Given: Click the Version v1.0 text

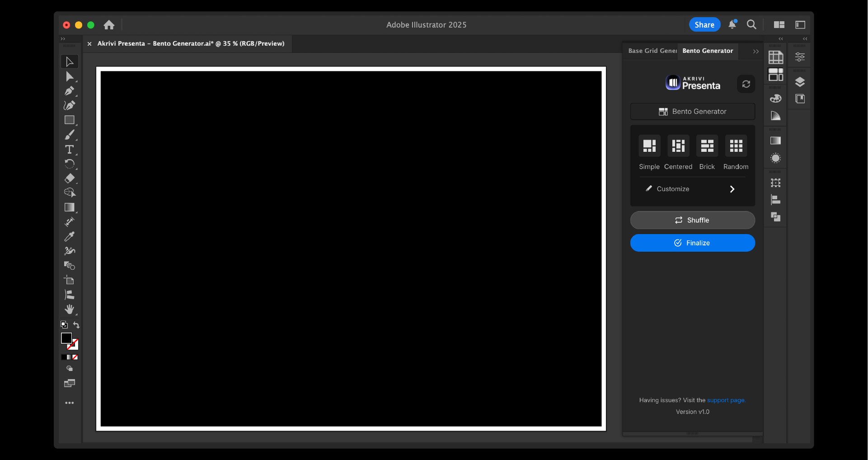Looking at the screenshot, I should coord(693,412).
